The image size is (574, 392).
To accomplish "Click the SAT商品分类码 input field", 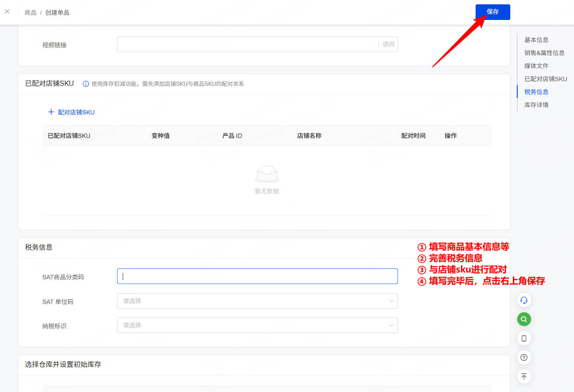I will [257, 276].
